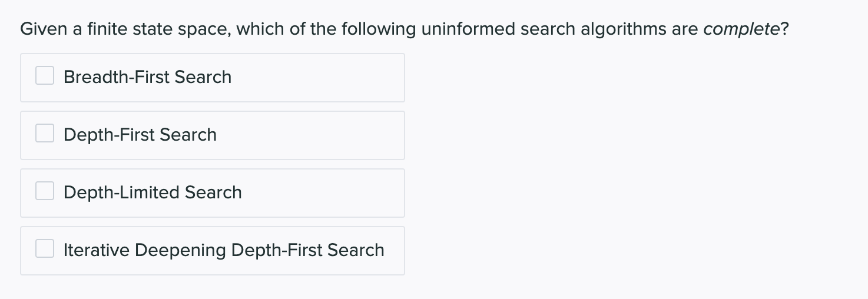Click the word "Iterative" in the last option
Image resolution: width=868 pixels, height=299 pixels.
click(x=97, y=250)
